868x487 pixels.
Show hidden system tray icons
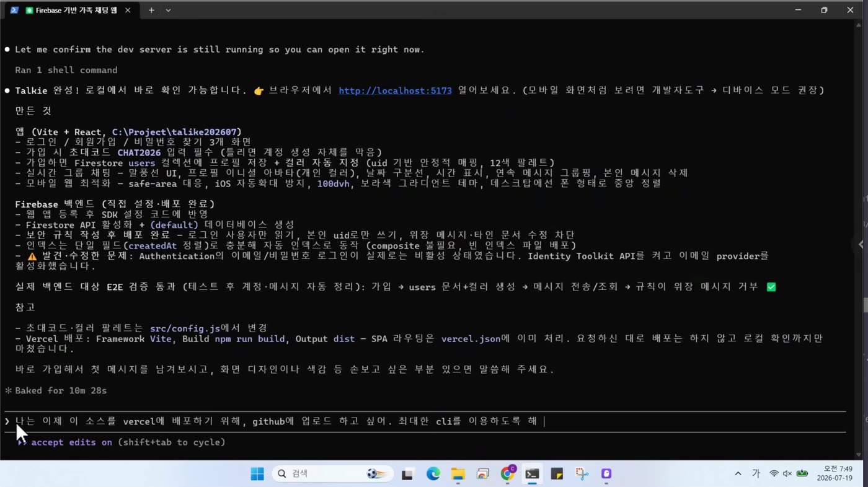tap(738, 474)
